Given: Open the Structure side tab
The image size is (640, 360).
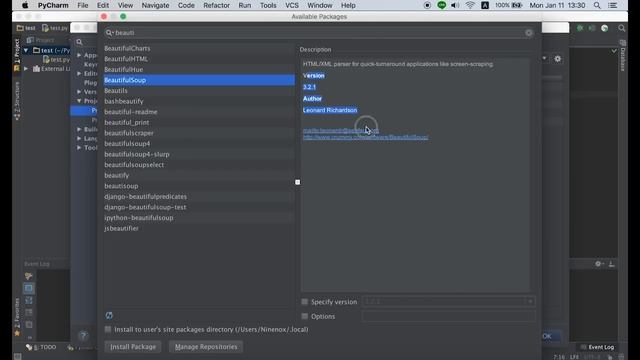Looking at the screenshot, I should (x=17, y=101).
